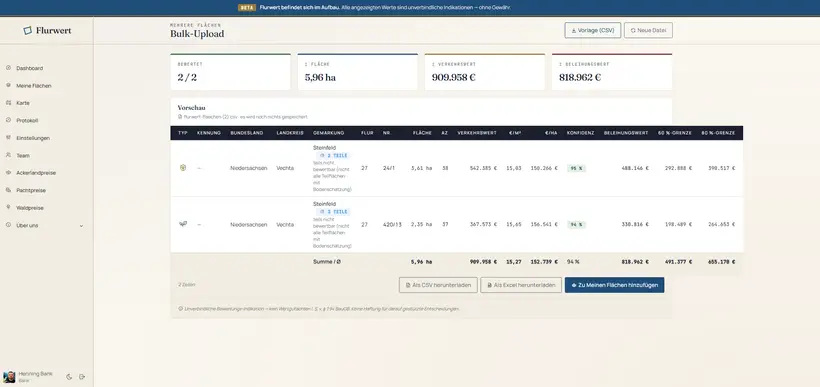Click the Meine Flächen sidebar icon

(8, 85)
